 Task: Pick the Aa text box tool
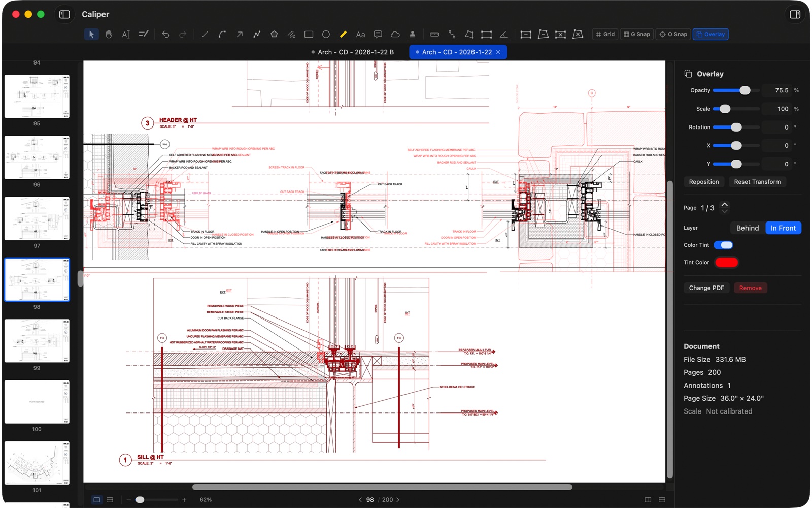(x=360, y=35)
